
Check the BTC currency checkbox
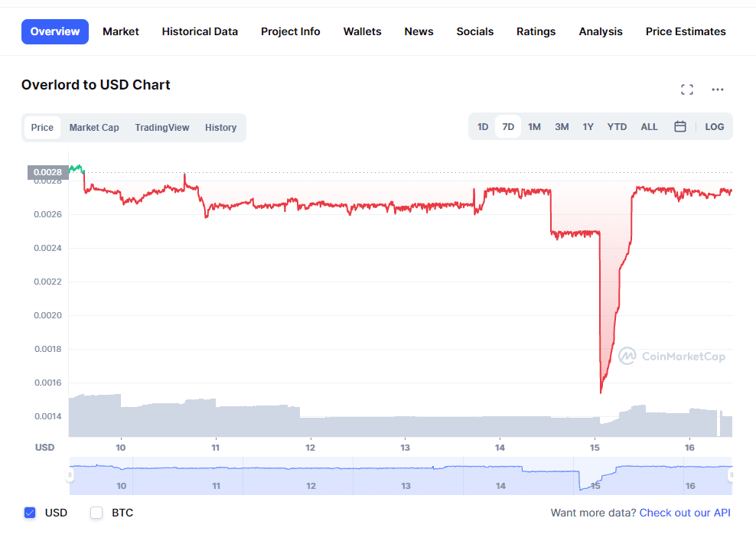[x=96, y=513]
